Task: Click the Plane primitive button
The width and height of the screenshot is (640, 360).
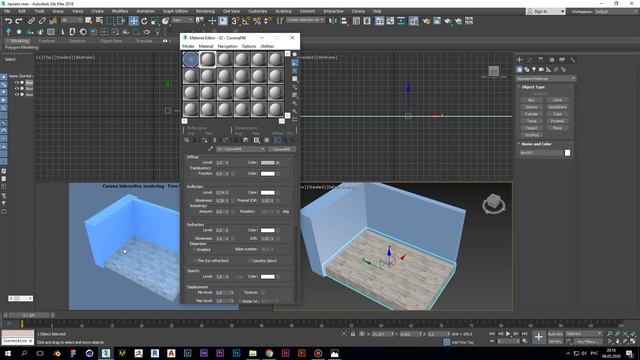Action: (x=557, y=128)
